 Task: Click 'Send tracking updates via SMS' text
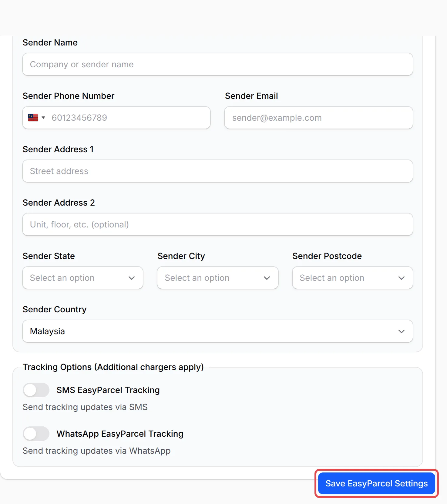coord(85,407)
